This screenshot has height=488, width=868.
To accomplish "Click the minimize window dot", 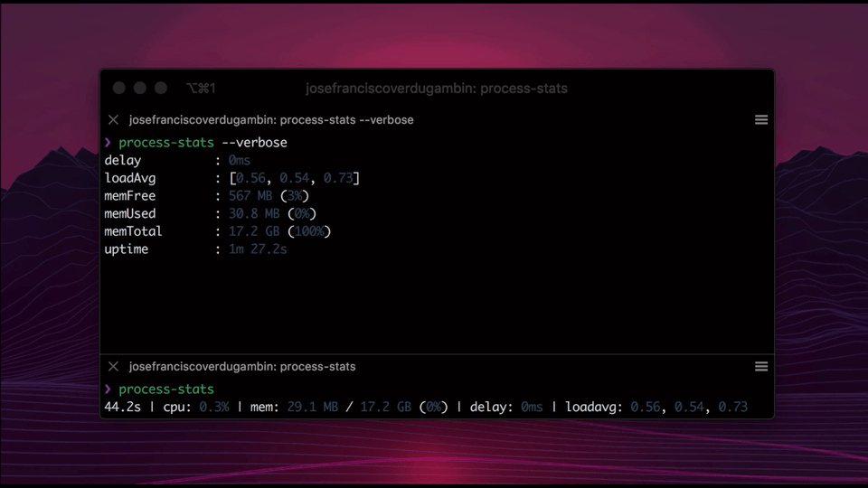I will click(x=140, y=88).
